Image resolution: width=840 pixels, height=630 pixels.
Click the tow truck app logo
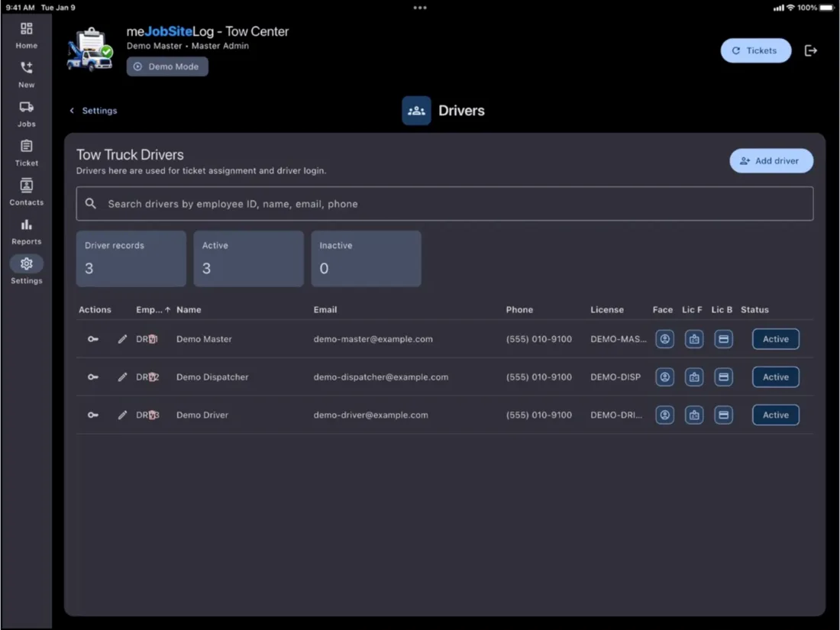(x=90, y=50)
